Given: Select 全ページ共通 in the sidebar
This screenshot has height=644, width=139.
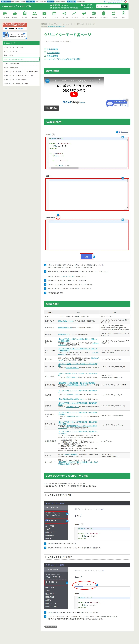Looking at the screenshot, I should point(21,55).
